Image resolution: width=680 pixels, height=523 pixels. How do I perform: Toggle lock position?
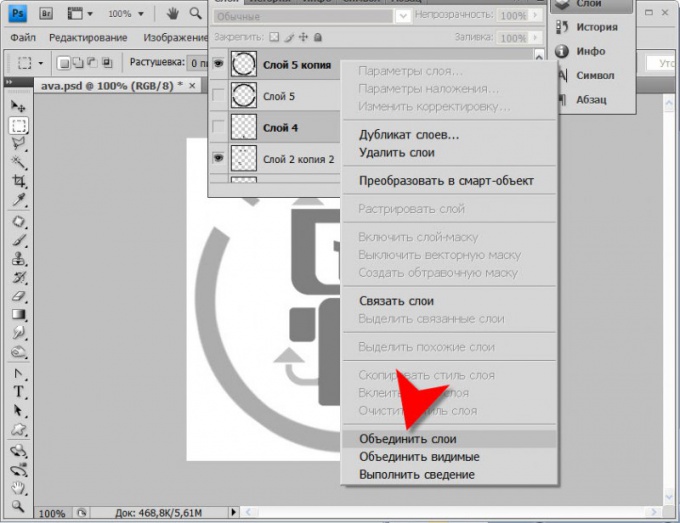(x=304, y=37)
